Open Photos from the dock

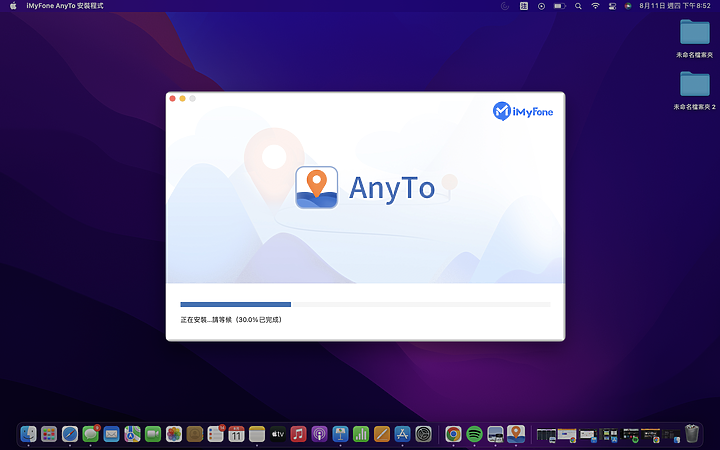(174, 433)
